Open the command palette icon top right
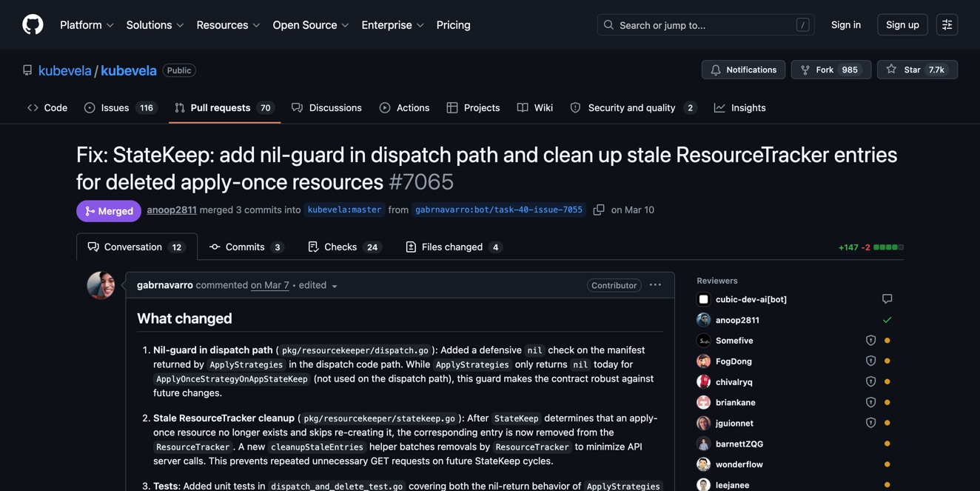This screenshot has width=980, height=491. [x=947, y=24]
